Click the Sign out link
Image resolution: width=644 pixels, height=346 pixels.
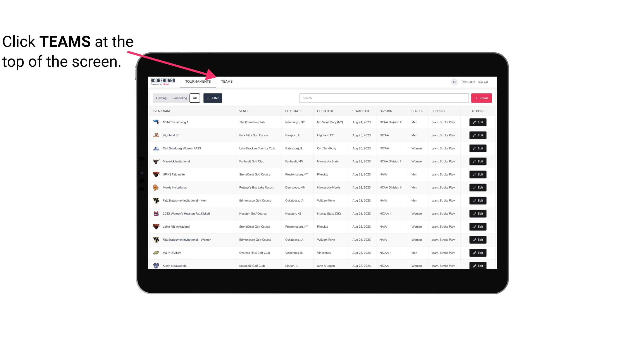(483, 81)
